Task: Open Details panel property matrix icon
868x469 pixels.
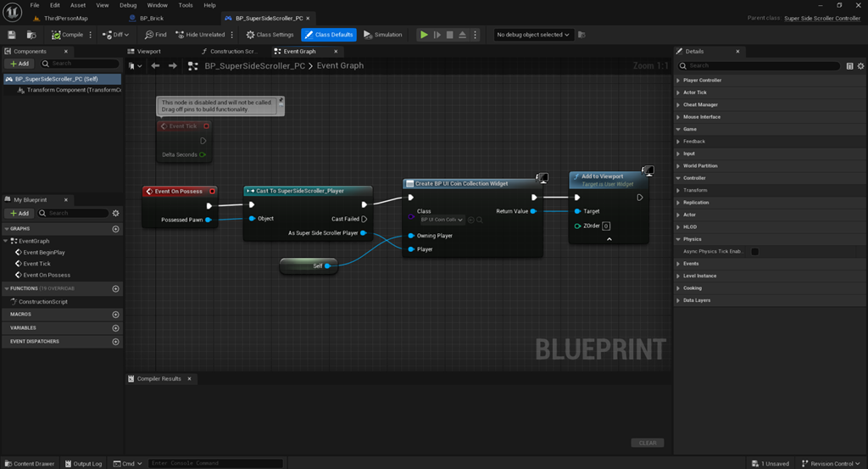Action: (849, 66)
